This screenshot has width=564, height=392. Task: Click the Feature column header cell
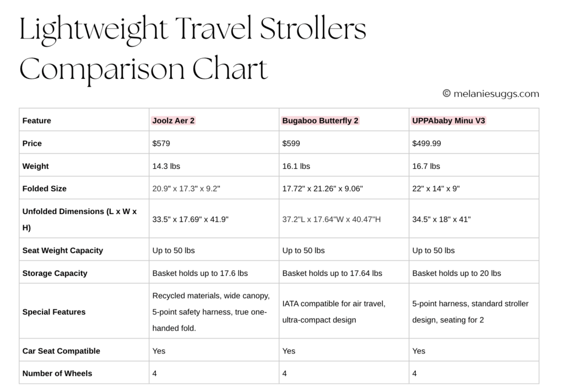coord(37,121)
